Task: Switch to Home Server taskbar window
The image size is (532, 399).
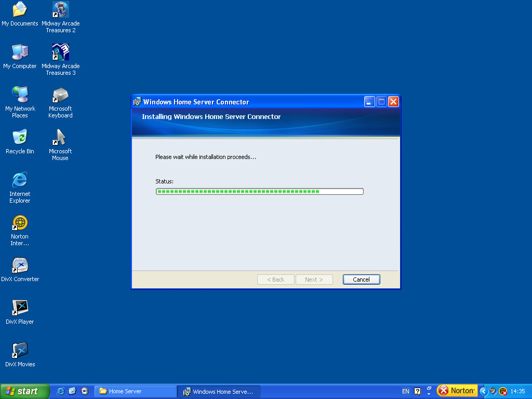Action: tap(135, 391)
